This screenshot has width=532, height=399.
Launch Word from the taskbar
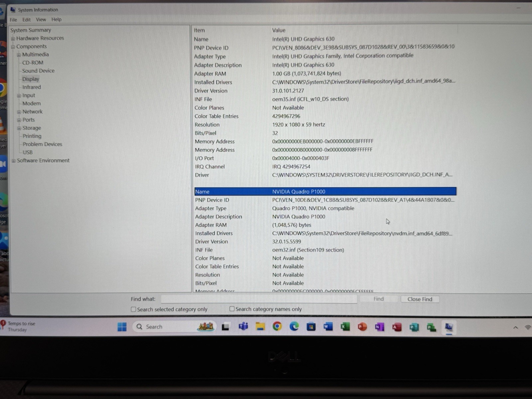[x=328, y=327]
